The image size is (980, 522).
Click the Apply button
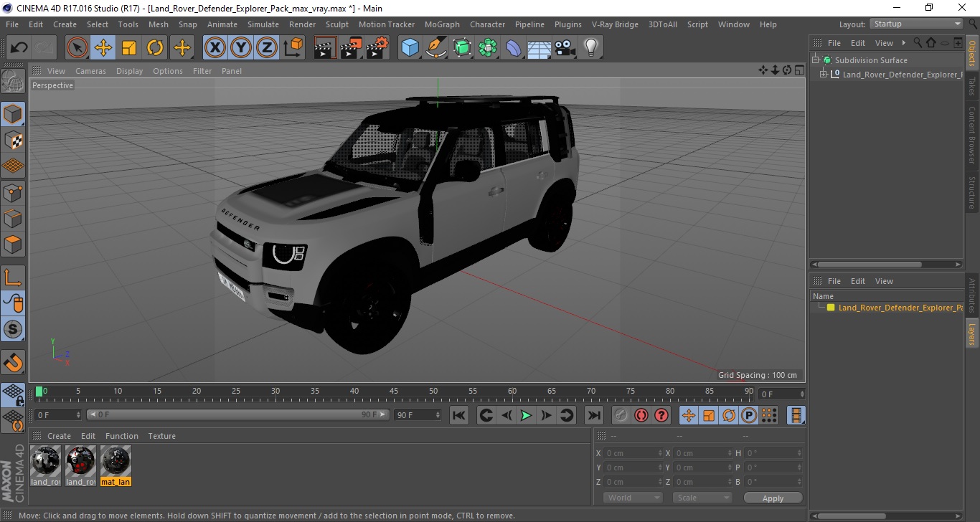773,498
